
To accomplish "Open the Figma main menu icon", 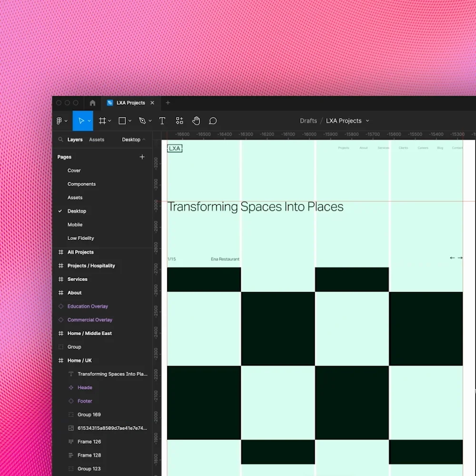I will click(x=59, y=121).
